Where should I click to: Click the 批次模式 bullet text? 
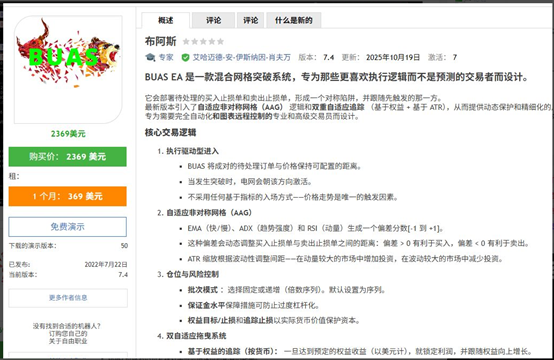pyautogui.click(x=203, y=290)
